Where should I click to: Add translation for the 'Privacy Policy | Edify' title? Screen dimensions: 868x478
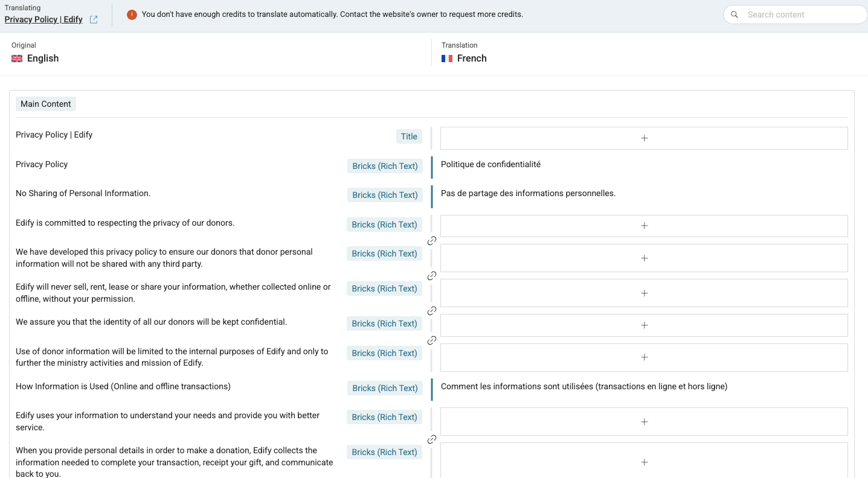point(644,138)
